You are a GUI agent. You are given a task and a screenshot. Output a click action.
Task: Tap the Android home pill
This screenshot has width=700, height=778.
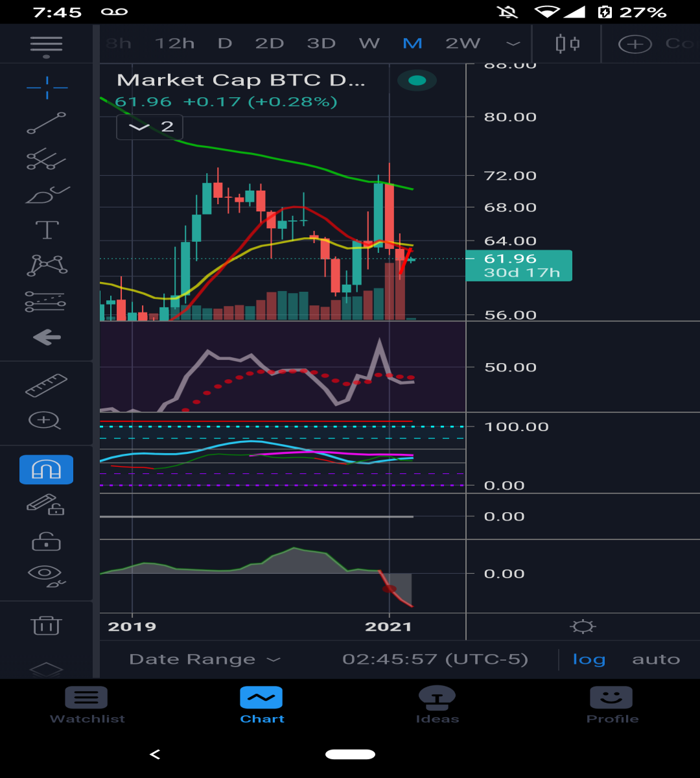350,754
